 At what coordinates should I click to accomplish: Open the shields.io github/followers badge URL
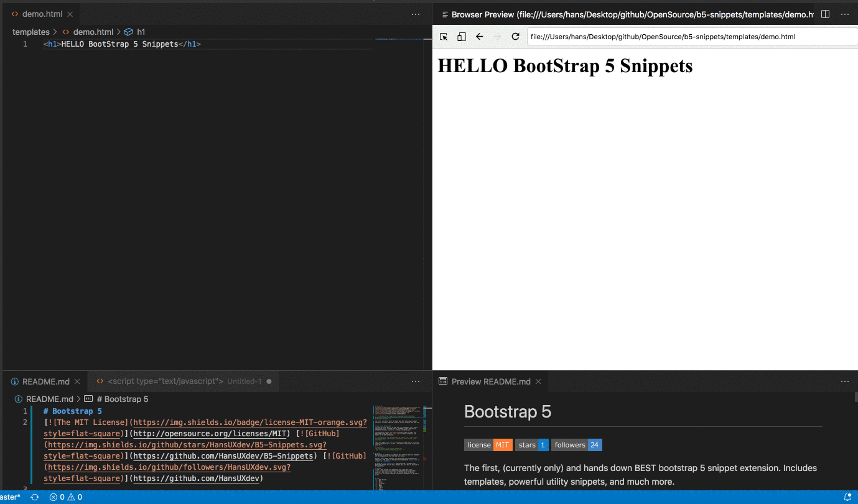(x=169, y=467)
